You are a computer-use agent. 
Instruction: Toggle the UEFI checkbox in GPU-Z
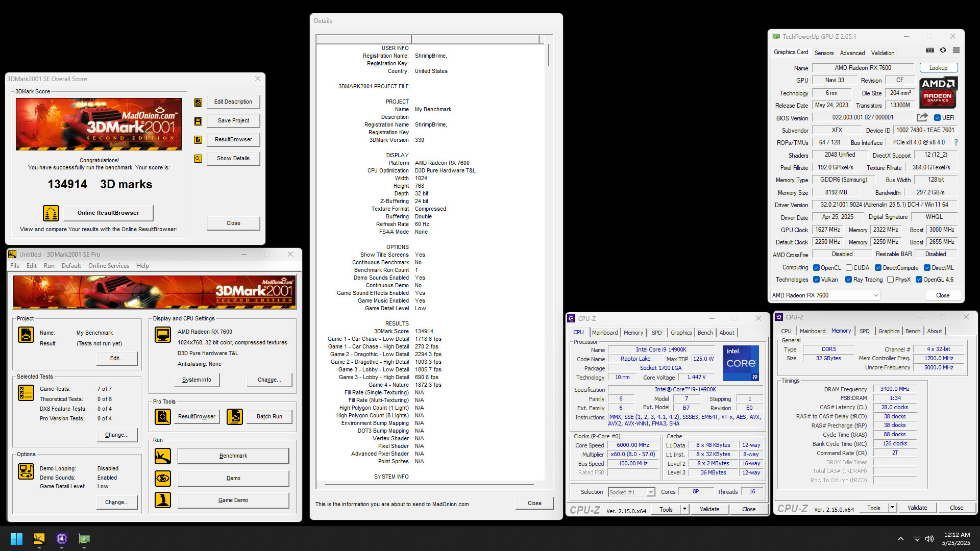click(937, 118)
